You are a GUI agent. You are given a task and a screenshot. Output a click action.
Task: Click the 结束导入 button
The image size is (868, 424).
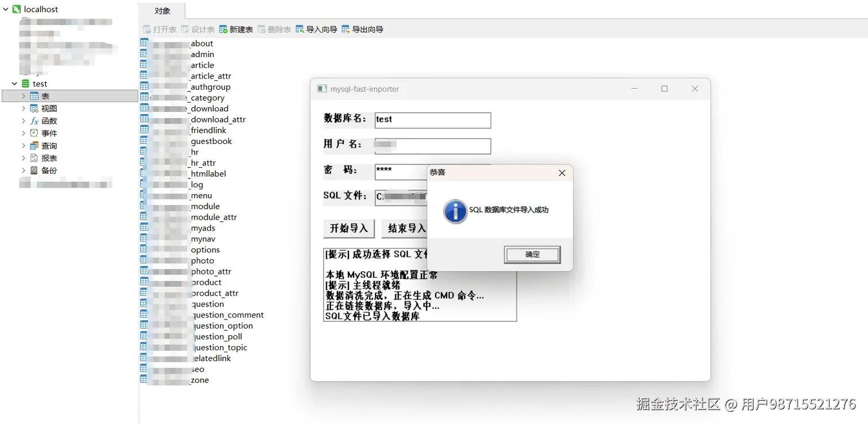(x=404, y=228)
